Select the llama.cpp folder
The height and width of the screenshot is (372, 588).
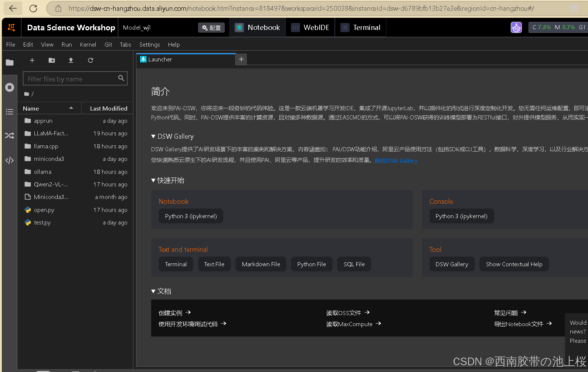[x=75, y=146]
